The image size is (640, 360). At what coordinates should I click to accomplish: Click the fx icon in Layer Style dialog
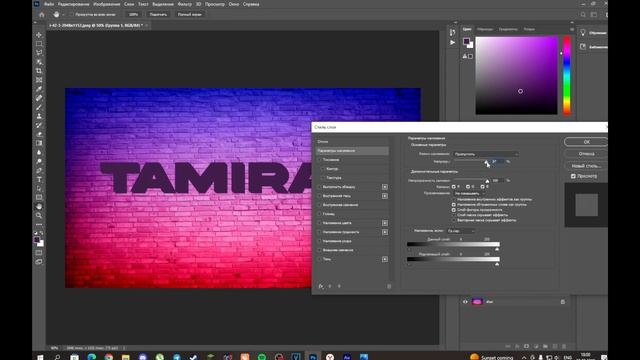pyautogui.click(x=321, y=286)
